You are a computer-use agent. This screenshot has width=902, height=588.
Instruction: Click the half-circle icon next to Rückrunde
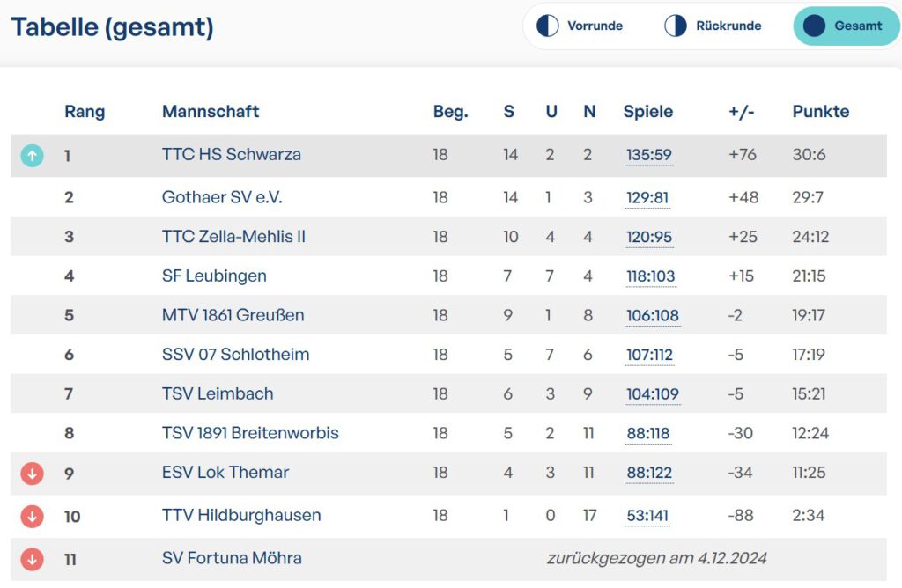[x=676, y=26]
